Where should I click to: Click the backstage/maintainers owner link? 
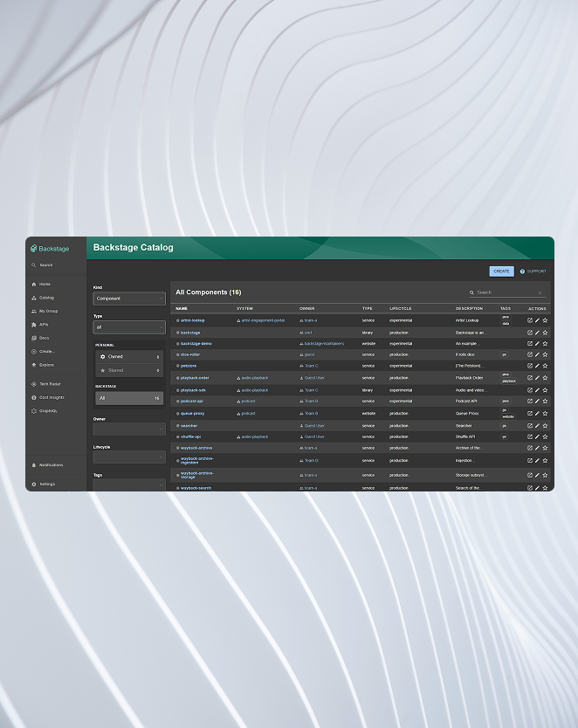[324, 344]
